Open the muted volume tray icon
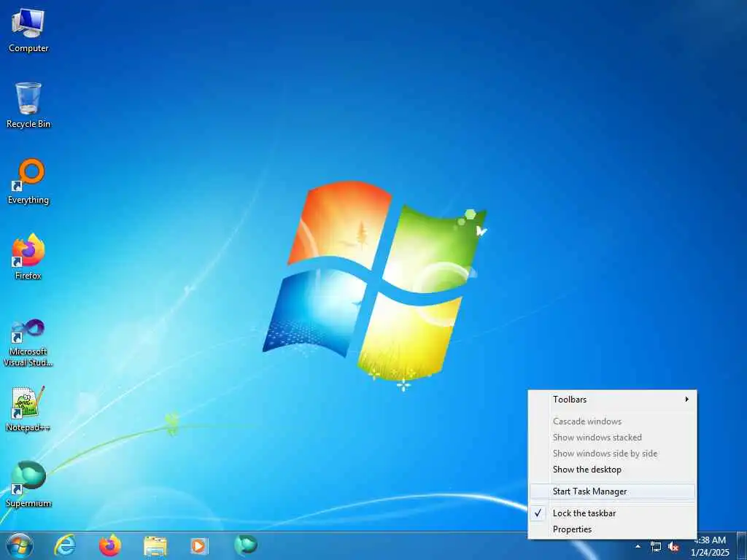747x560 pixels. coord(673,547)
